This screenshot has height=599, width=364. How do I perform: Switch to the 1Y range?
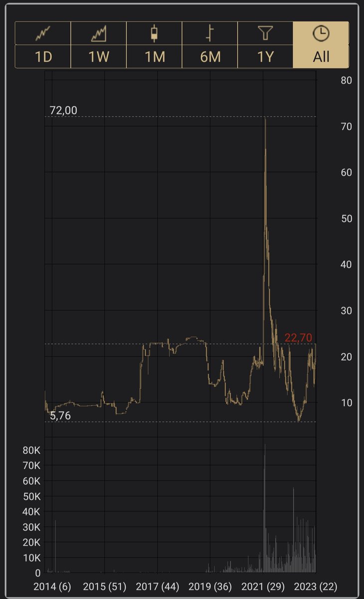point(265,56)
